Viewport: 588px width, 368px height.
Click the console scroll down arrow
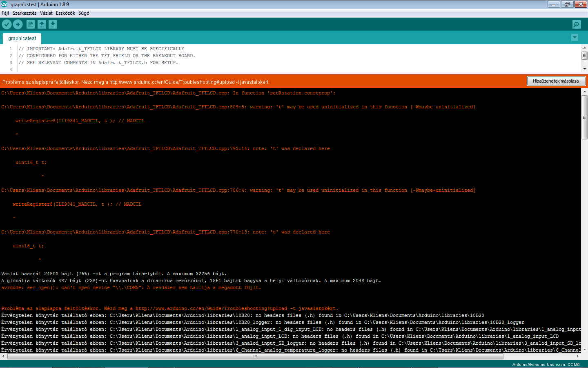click(x=584, y=350)
